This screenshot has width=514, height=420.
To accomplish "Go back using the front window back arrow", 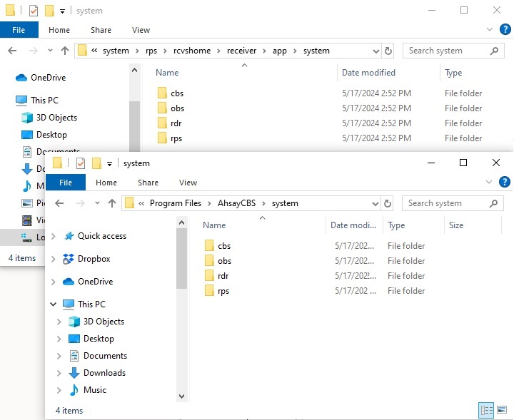I will pos(60,203).
